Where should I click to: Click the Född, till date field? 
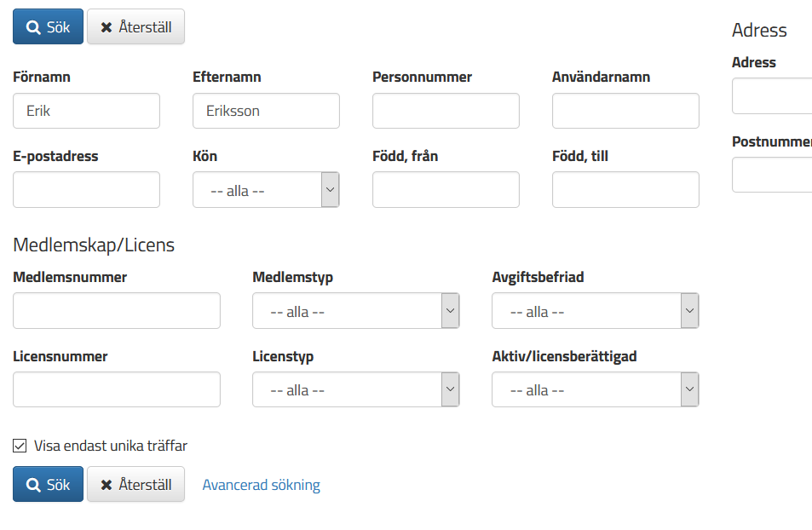[625, 190]
